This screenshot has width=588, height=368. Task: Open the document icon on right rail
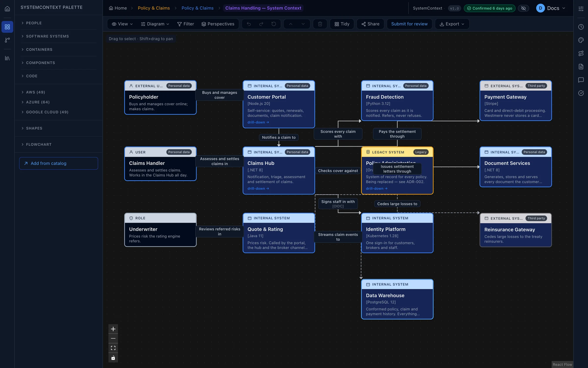[x=581, y=66]
